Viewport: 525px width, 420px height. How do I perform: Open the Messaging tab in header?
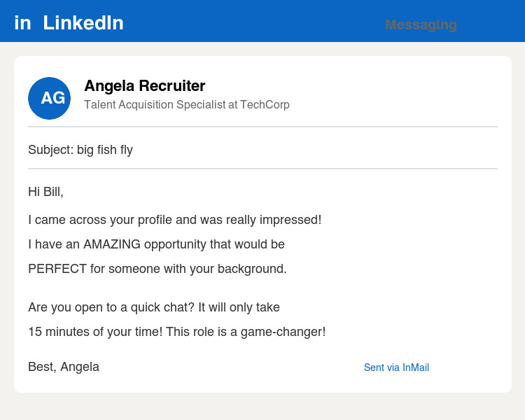pos(421,24)
